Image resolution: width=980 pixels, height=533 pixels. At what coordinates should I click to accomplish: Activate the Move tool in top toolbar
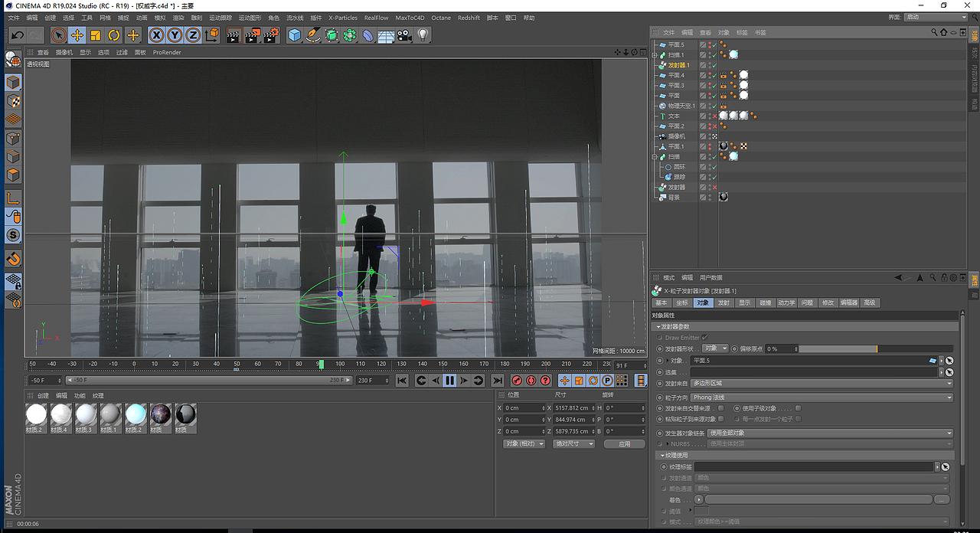77,35
